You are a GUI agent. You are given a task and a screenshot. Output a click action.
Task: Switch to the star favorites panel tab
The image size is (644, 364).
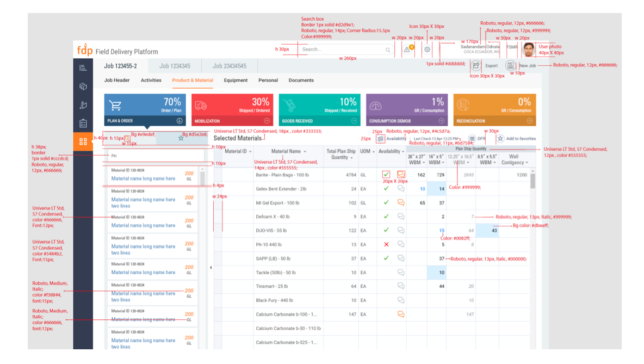[181, 138]
